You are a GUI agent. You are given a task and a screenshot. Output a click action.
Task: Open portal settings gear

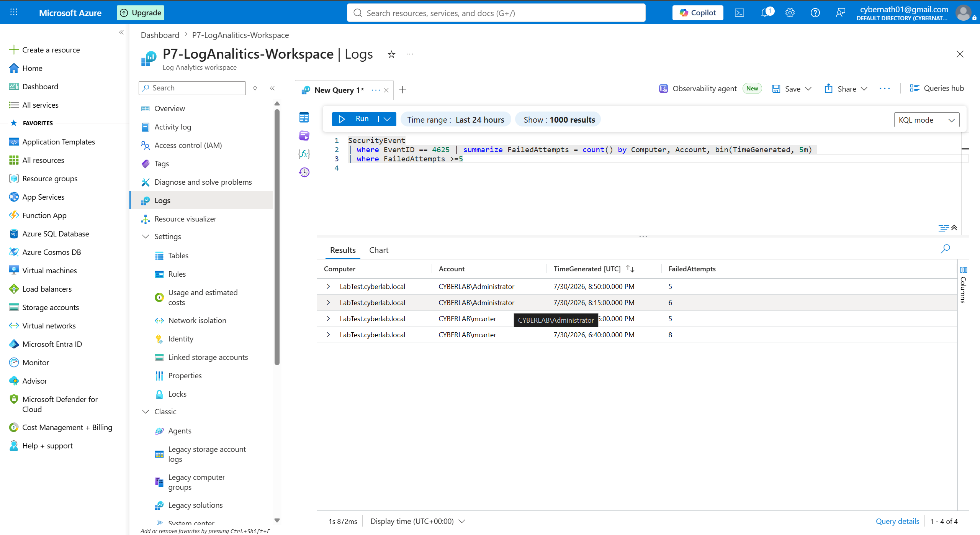coord(790,13)
